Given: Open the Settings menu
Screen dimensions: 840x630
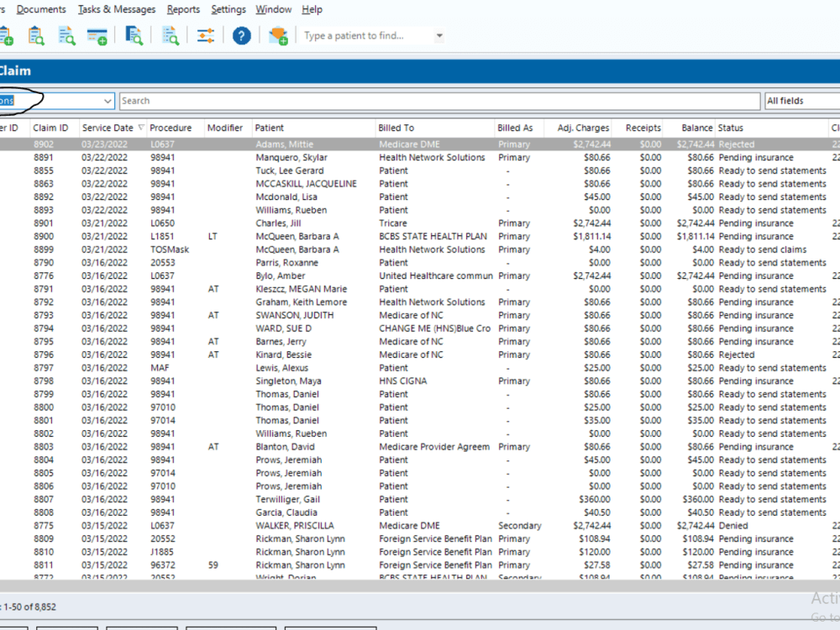Looking at the screenshot, I should [x=228, y=9].
